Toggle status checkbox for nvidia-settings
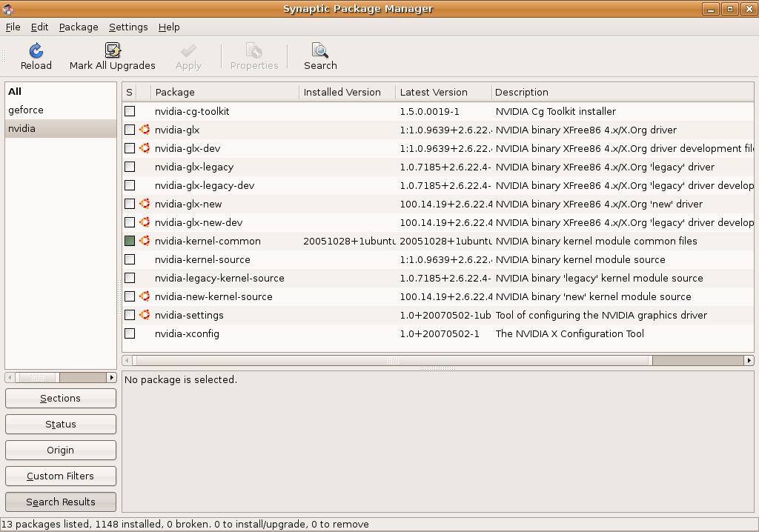The height and width of the screenshot is (532, 759). 130,315
